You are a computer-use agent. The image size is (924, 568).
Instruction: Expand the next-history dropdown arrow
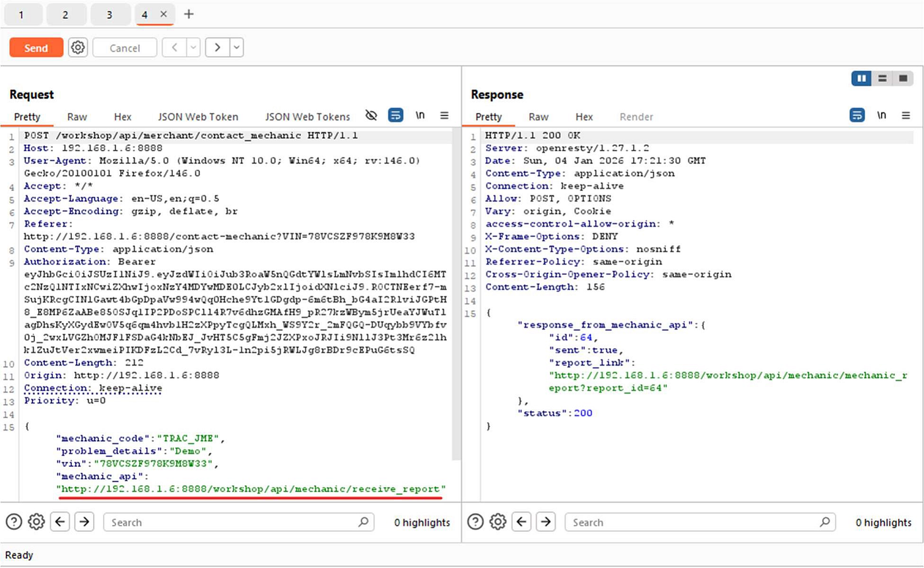click(236, 48)
